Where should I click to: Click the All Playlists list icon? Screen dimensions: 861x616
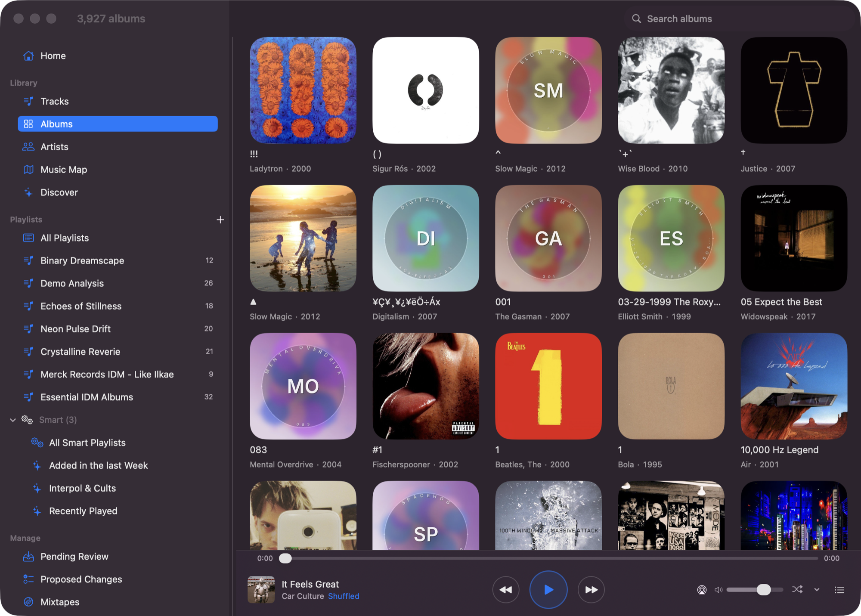(28, 238)
